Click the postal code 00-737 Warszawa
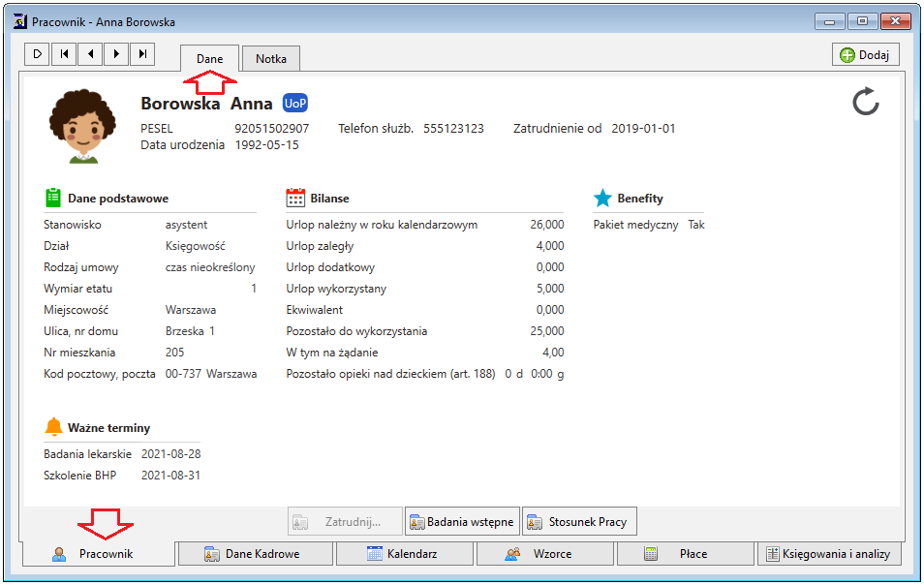 pos(211,374)
